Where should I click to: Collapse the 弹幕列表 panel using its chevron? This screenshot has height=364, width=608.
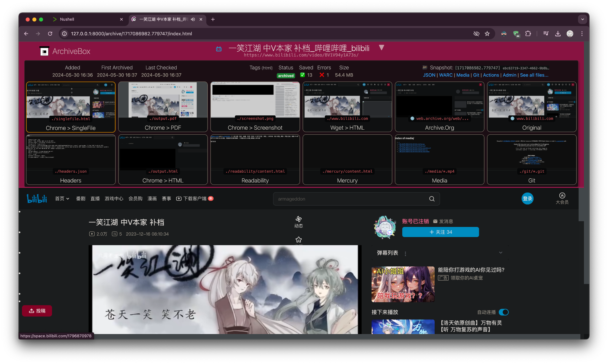pyautogui.click(x=501, y=252)
